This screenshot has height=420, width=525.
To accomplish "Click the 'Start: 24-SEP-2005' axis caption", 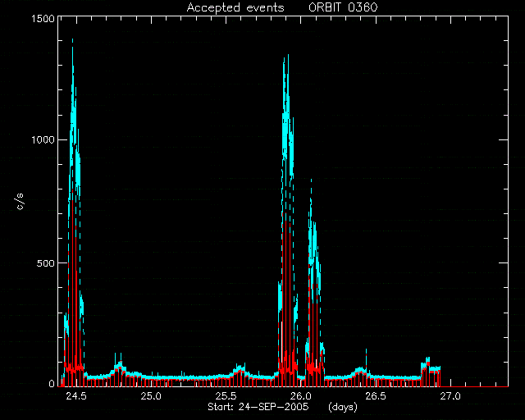I will (258, 407).
